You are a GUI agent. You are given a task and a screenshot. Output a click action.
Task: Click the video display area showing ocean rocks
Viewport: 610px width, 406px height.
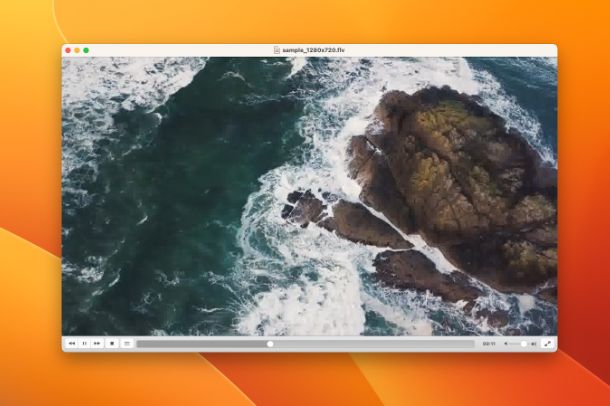[309, 196]
